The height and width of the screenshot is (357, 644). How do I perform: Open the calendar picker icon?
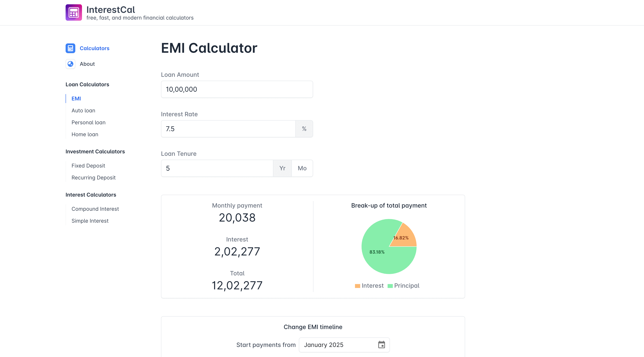click(381, 345)
